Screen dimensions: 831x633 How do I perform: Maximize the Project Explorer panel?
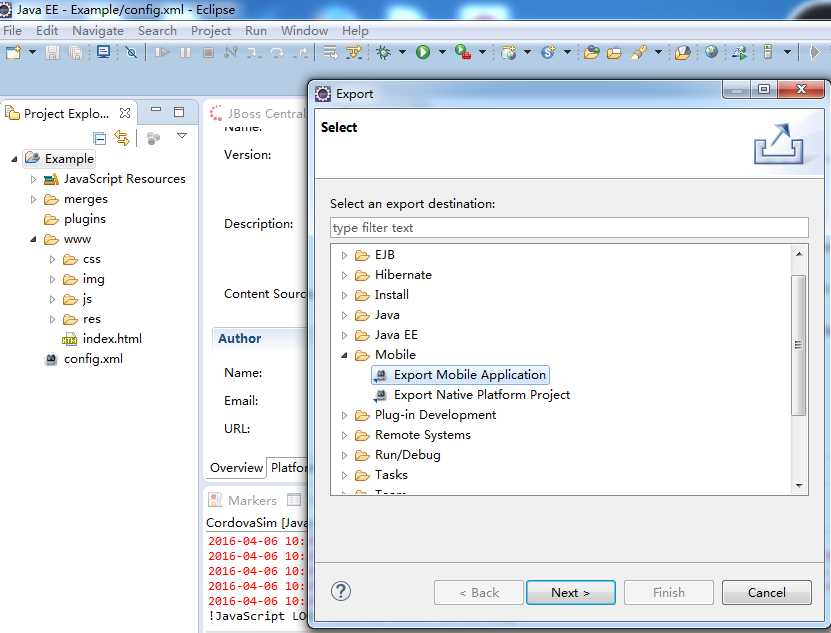click(x=179, y=112)
